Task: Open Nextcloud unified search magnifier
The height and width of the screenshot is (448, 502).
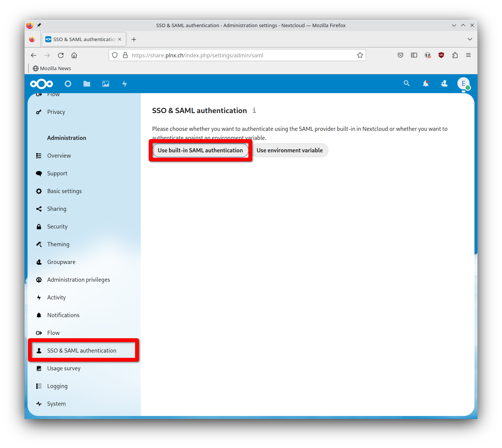Action: [407, 84]
